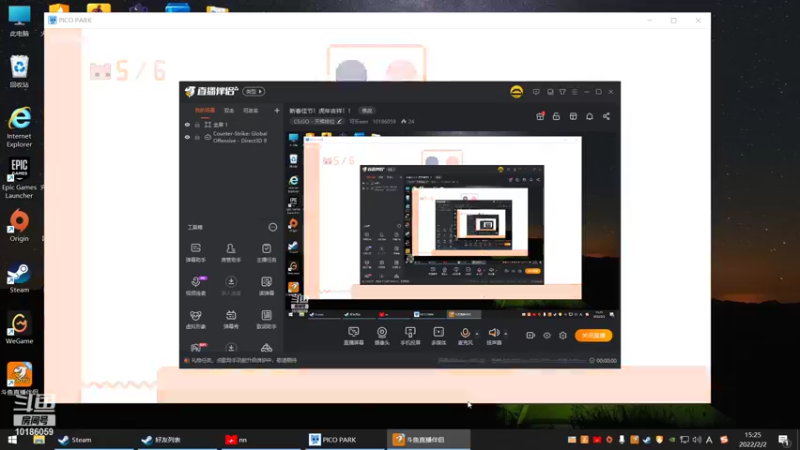Open the 主播任务 streamer tasks tool
800x450 pixels.
coord(266,253)
